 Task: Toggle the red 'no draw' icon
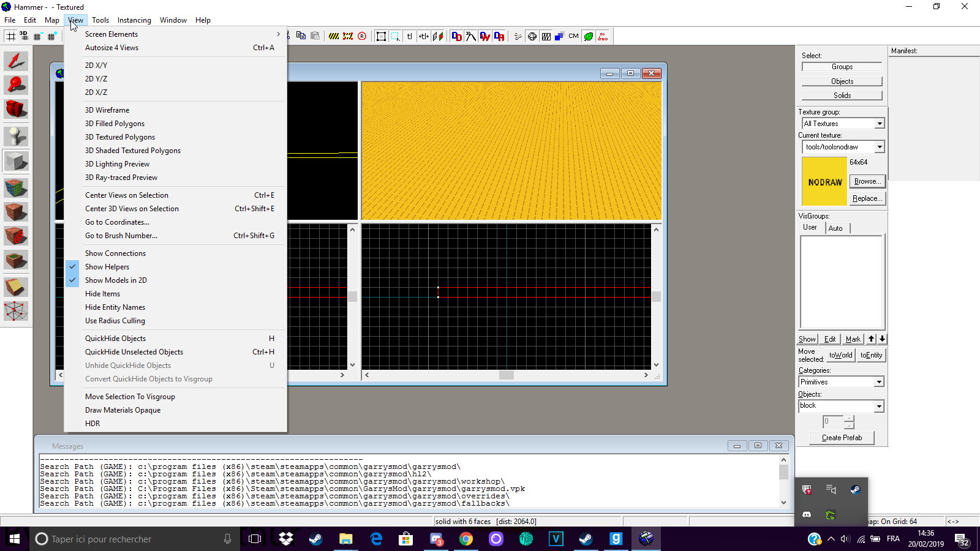coord(603,36)
